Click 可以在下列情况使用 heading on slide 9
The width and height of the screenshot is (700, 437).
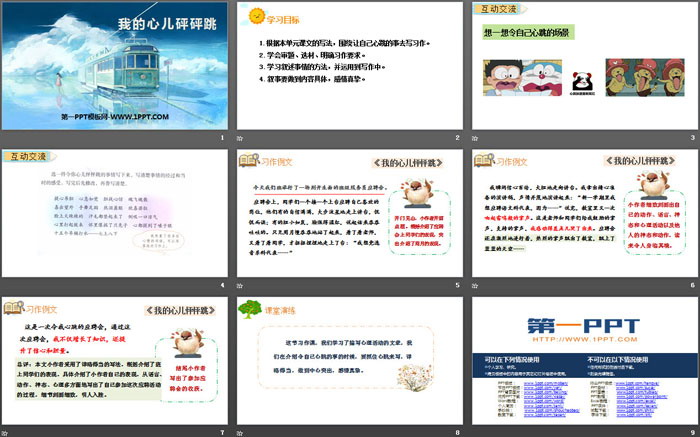pyautogui.click(x=512, y=359)
